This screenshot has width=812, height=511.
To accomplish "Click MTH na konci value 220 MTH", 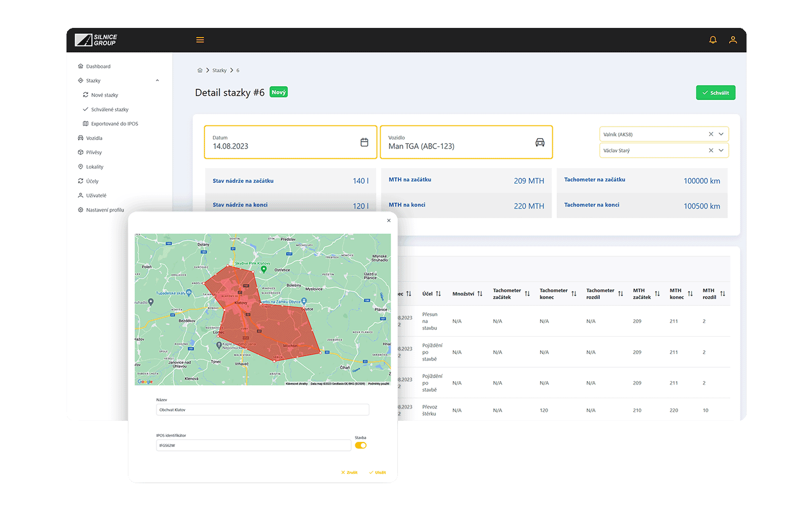I will click(529, 206).
